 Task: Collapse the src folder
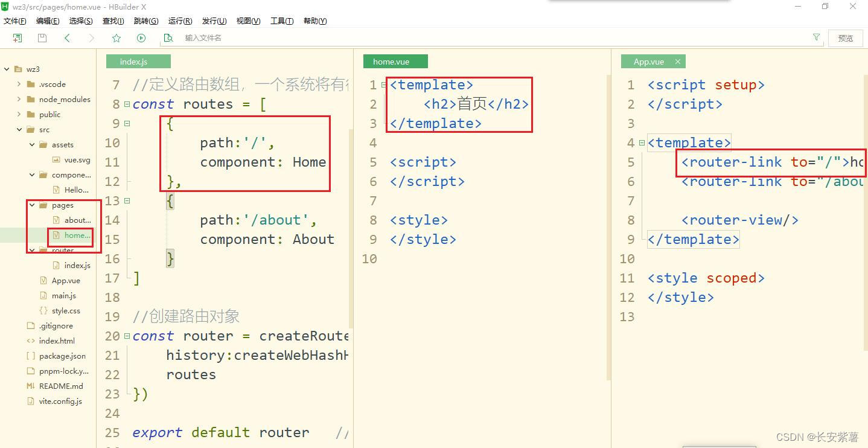pyautogui.click(x=19, y=130)
